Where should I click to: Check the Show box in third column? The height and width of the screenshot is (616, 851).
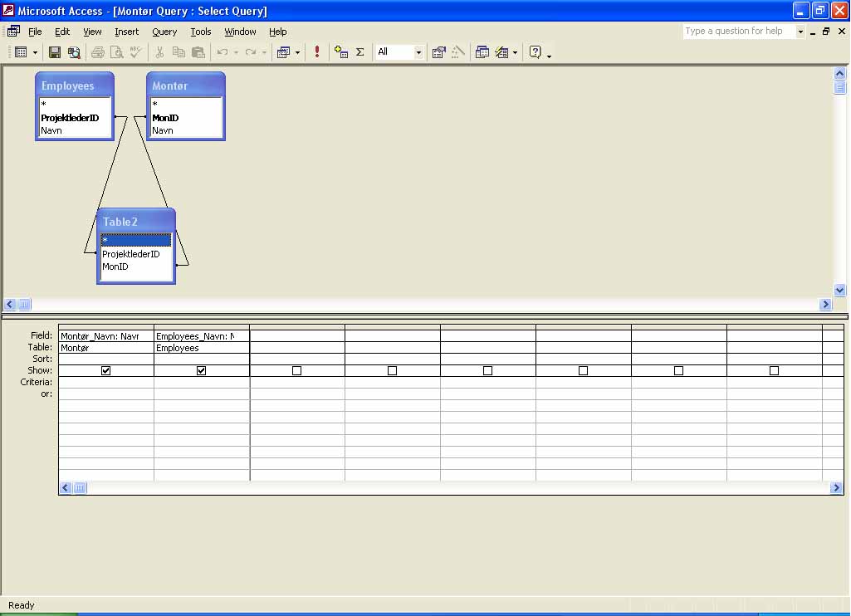(x=297, y=371)
